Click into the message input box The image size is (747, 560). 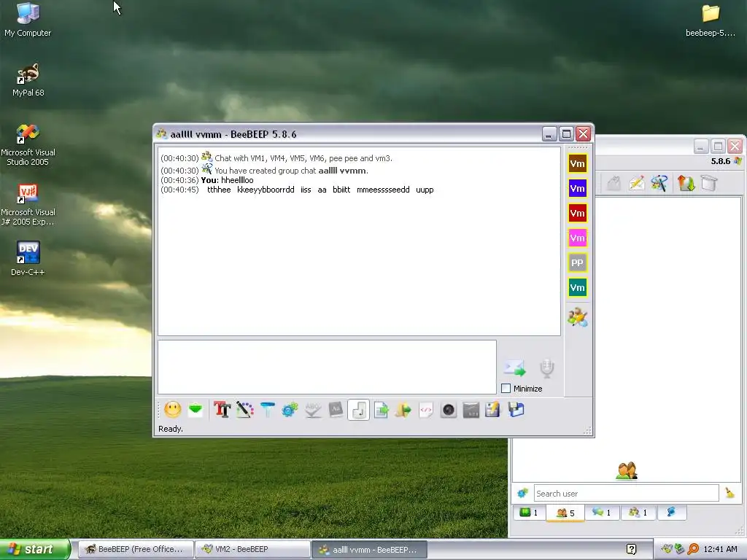click(x=327, y=367)
